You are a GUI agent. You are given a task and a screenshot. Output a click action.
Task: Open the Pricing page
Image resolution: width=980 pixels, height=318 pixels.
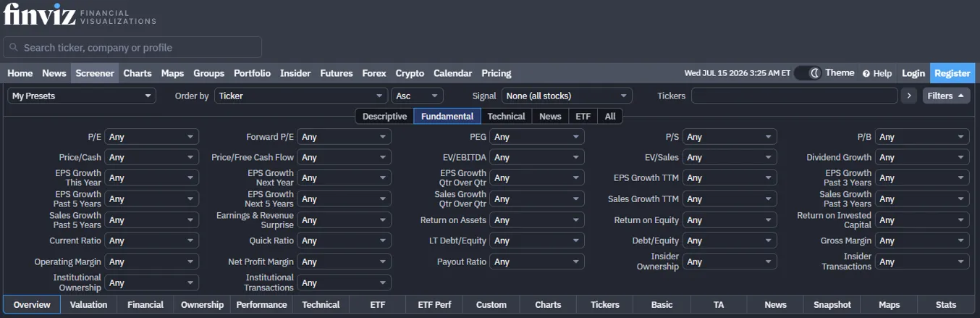[496, 73]
